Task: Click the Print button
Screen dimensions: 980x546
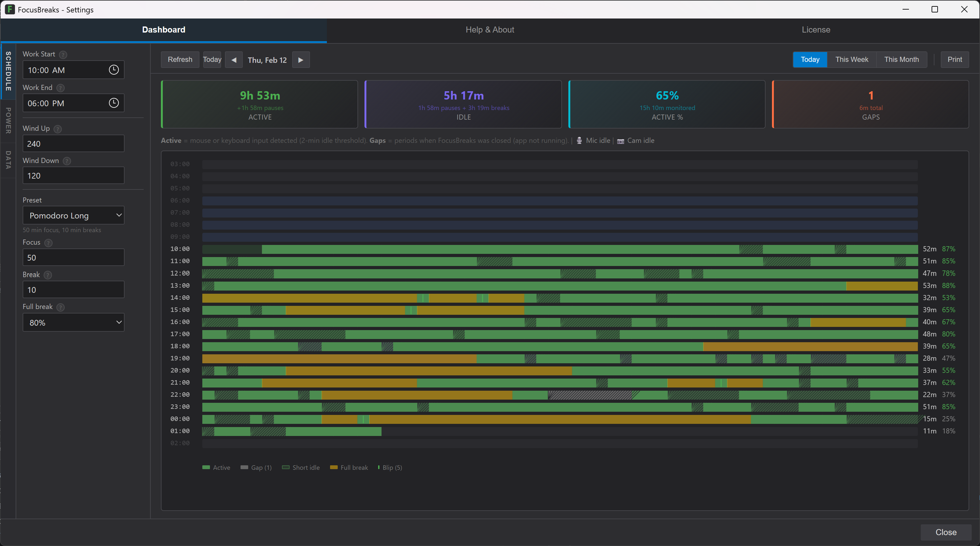Action: coord(955,59)
